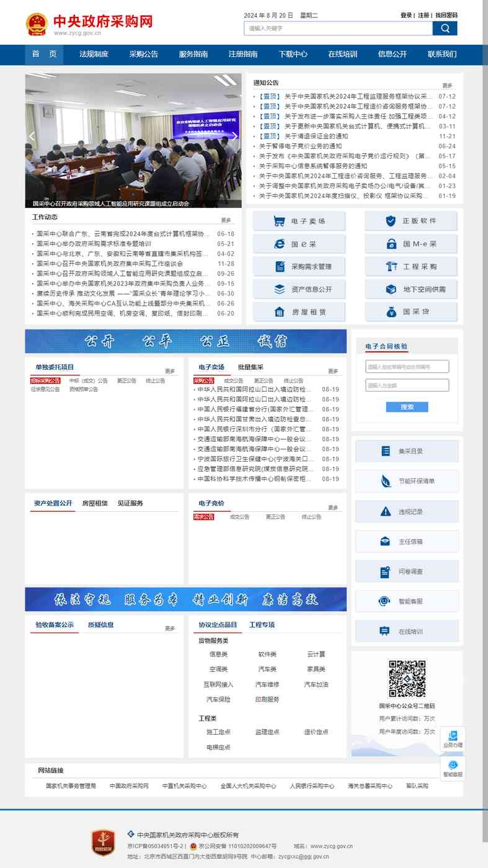Image resolution: width=488 pixels, height=868 pixels.
Task: Advance carousel with the right arrow
Action: click(x=234, y=136)
